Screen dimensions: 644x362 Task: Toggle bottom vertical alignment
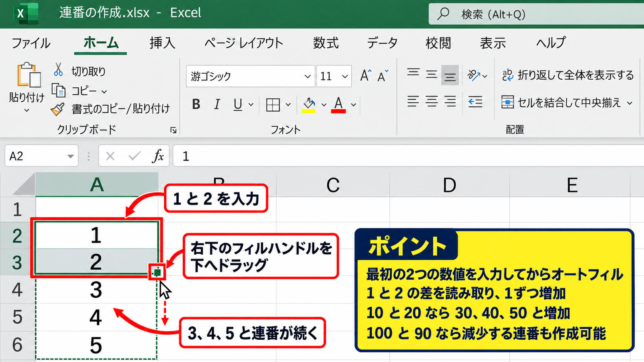449,75
